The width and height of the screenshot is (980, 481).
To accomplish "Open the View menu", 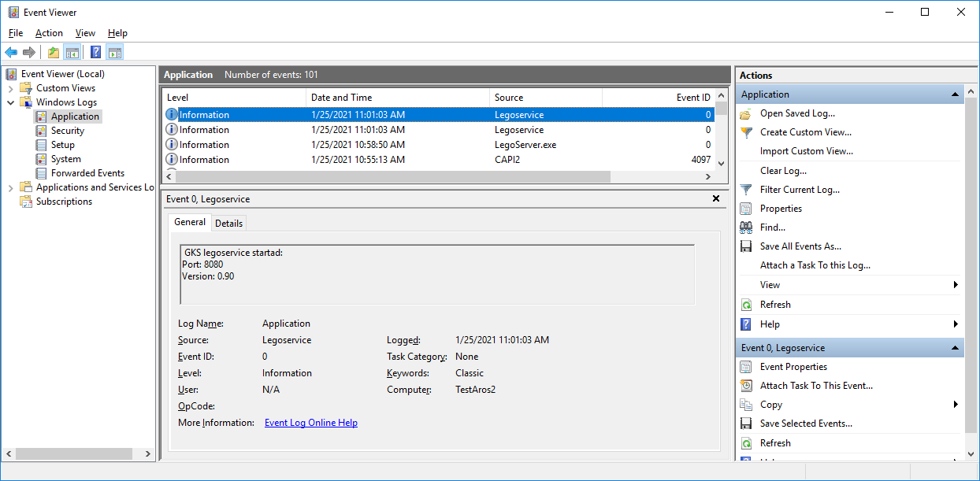I will 85,33.
